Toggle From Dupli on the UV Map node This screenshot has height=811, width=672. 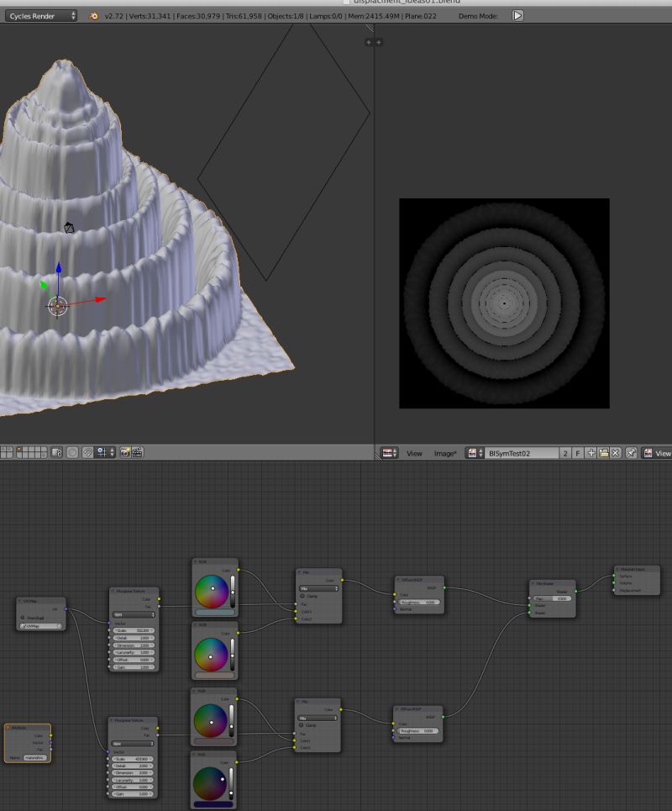(21, 617)
